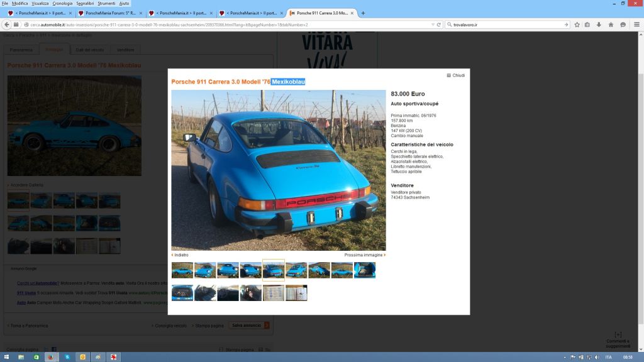Open the Downloads arrow icon
The width and height of the screenshot is (644, 362).
pyautogui.click(x=599, y=25)
